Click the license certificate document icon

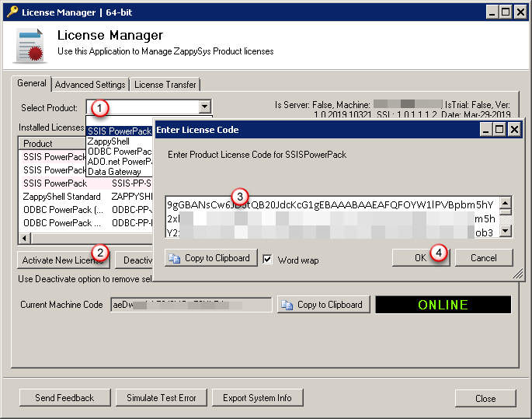pos(30,46)
